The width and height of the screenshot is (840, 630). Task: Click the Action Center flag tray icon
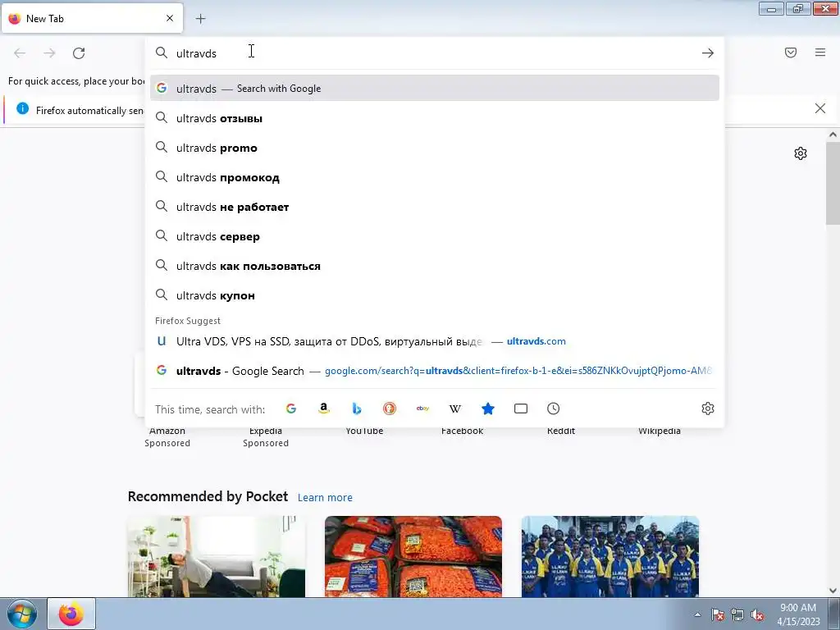click(x=717, y=614)
